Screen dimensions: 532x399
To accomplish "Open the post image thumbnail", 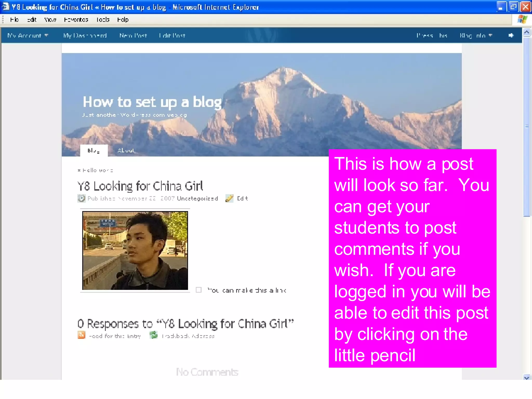I will pyautogui.click(x=135, y=250).
